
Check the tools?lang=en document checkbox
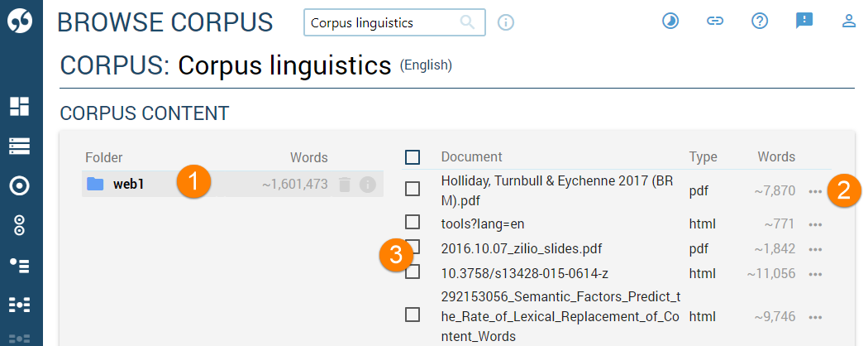tap(413, 222)
